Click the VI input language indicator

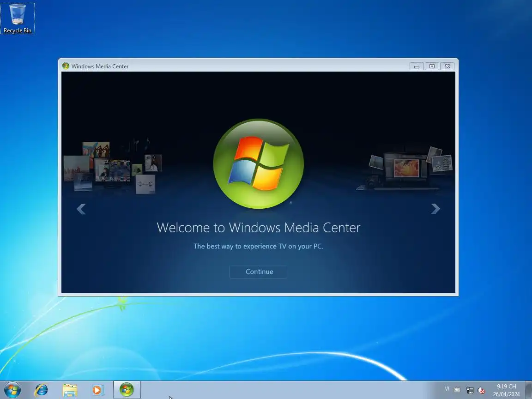click(447, 389)
